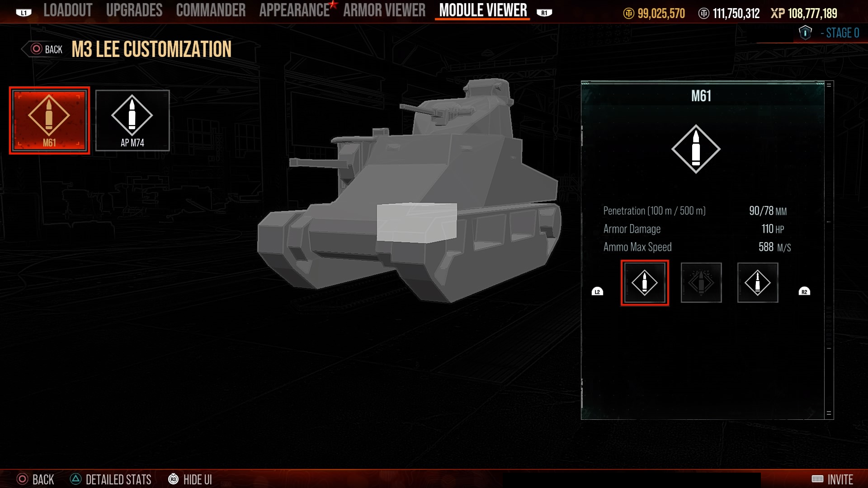This screenshot has width=868, height=488.
Task: Choose the third shell icon in M61 panel
Action: 758,283
